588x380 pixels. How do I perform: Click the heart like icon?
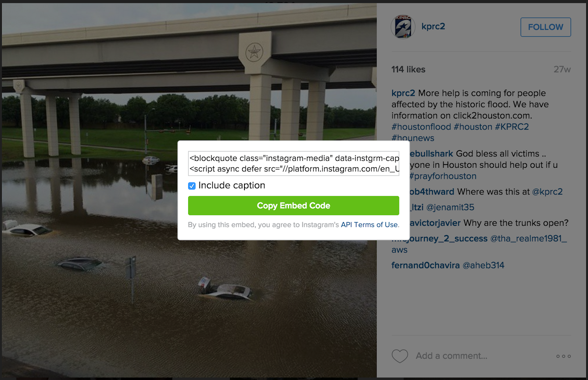point(400,356)
